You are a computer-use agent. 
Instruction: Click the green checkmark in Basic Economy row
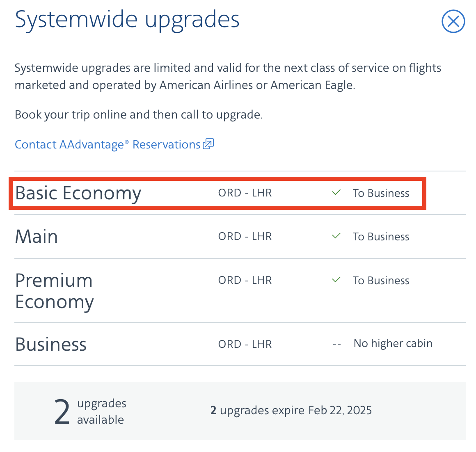click(x=336, y=192)
